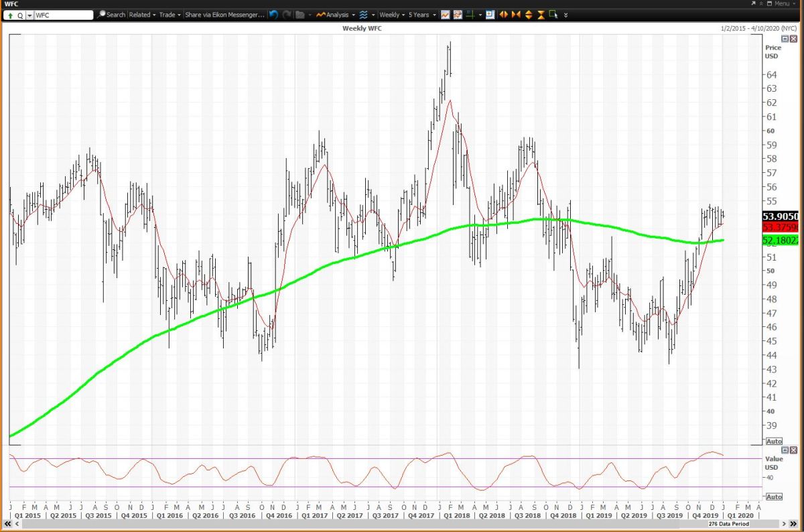Close the lower indicator panel
This screenshot has width=804, height=532.
794,450
